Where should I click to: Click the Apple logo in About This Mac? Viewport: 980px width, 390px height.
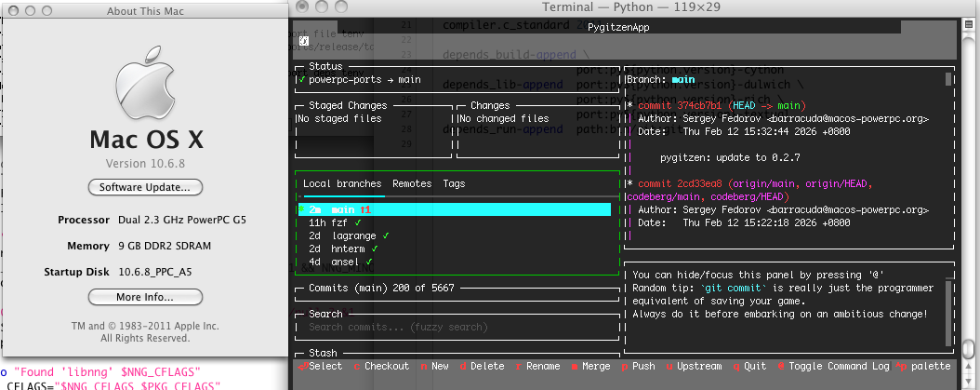[145, 82]
